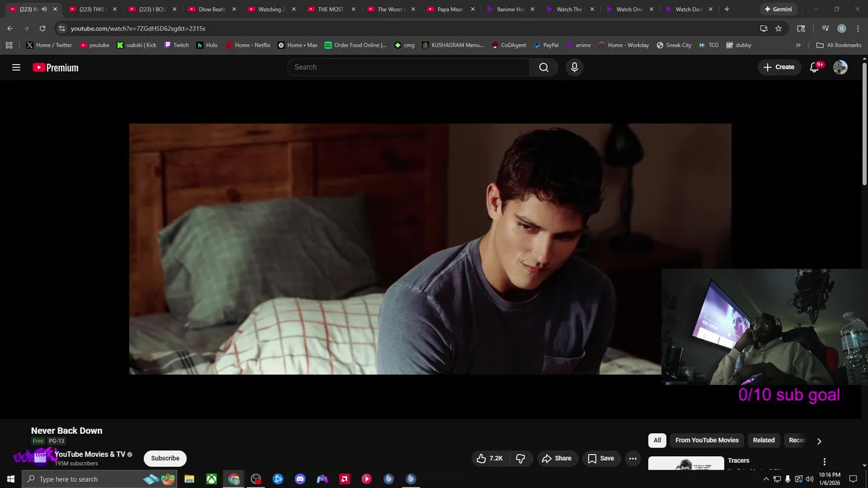Open Discord from the taskbar

pyautogui.click(x=300, y=479)
